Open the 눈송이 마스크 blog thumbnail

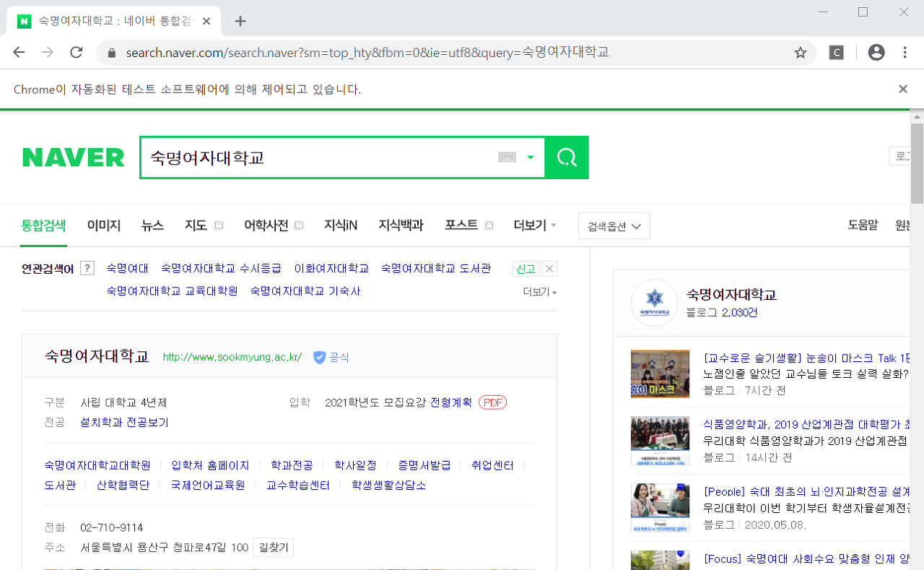(x=660, y=374)
